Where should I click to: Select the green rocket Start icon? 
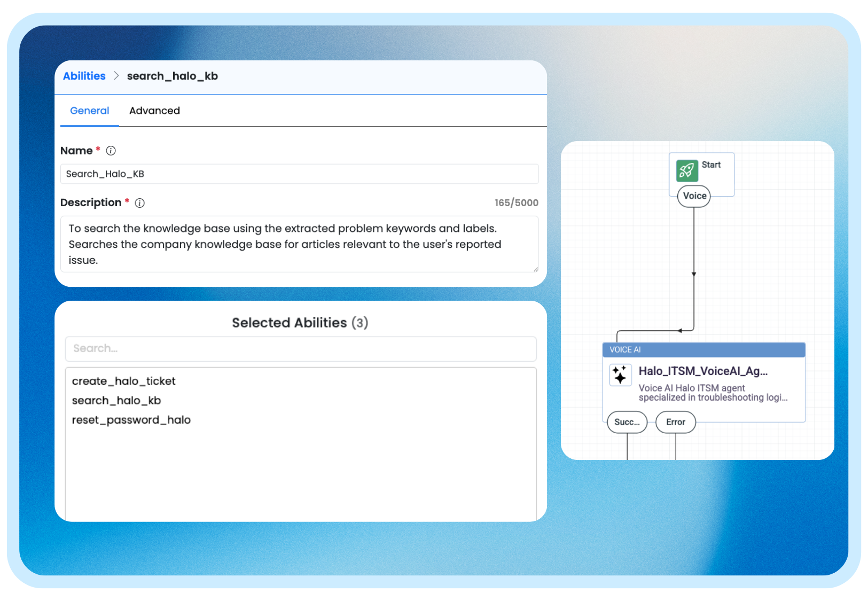point(687,171)
